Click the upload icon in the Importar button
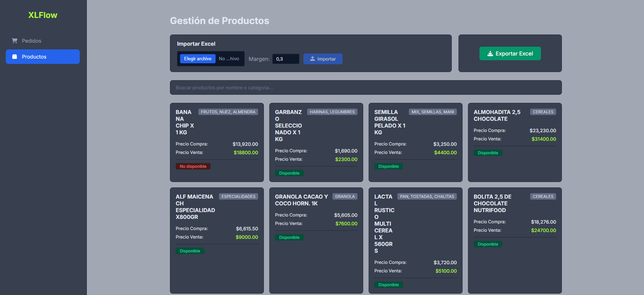This screenshot has width=644, height=295. [313, 59]
